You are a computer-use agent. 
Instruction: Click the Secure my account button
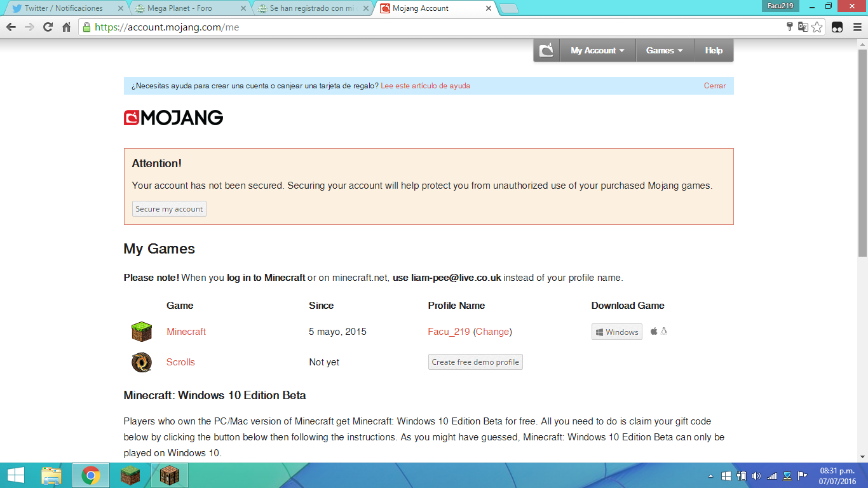click(169, 209)
